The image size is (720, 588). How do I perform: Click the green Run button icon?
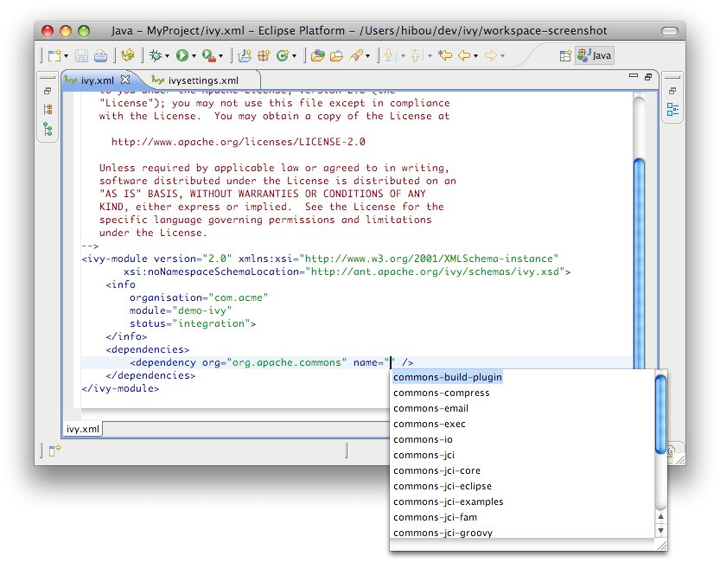[182, 56]
